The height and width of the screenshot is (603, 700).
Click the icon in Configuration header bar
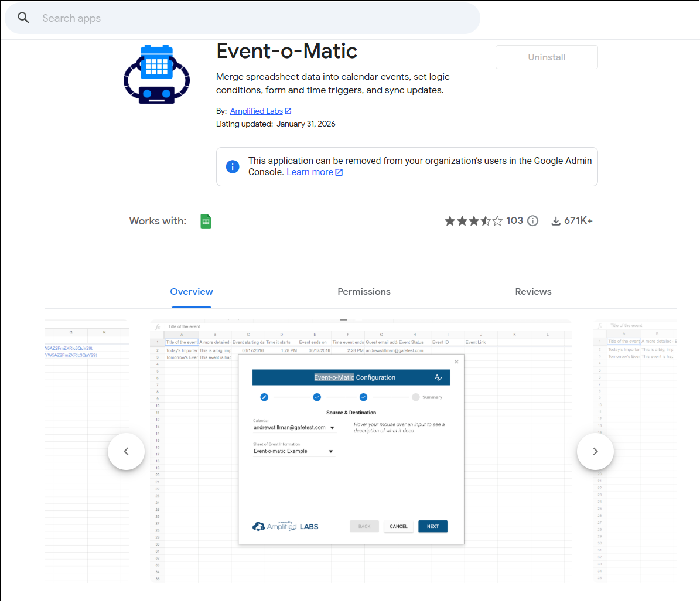pos(438,377)
